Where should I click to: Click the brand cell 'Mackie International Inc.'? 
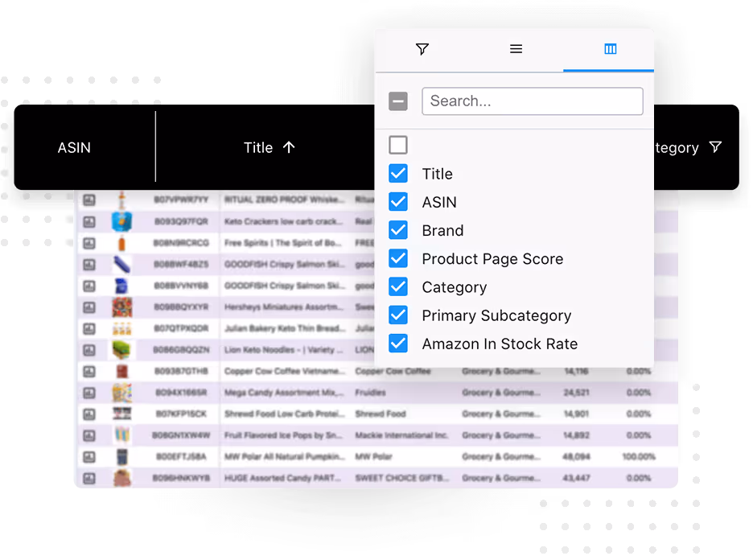click(401, 435)
